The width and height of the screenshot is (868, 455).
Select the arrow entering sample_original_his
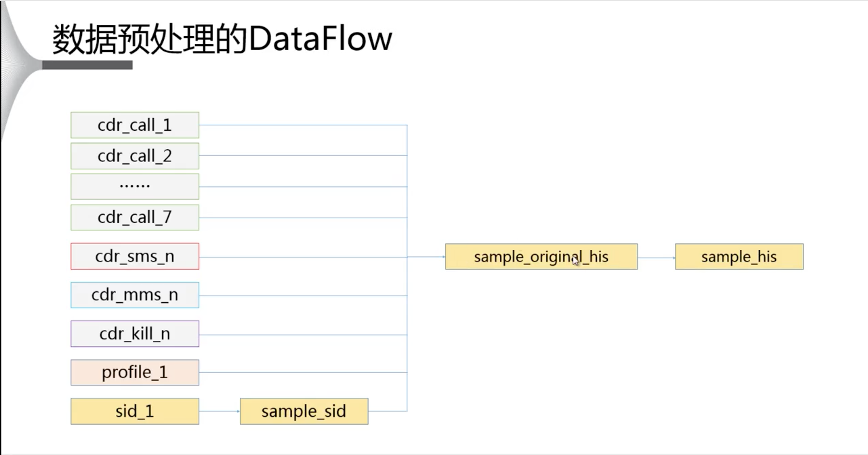coord(426,257)
